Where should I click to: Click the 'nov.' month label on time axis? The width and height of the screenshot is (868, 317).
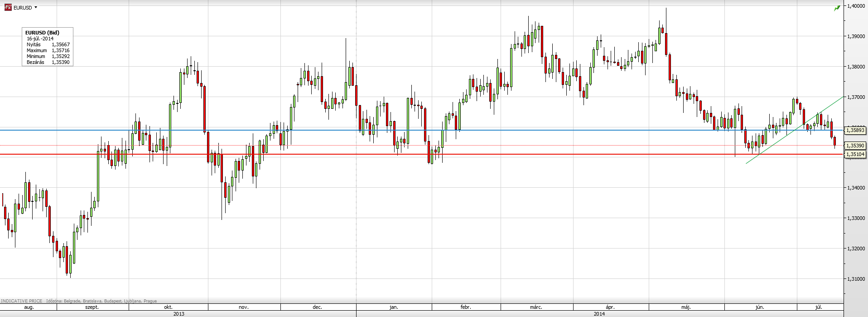pyautogui.click(x=244, y=307)
